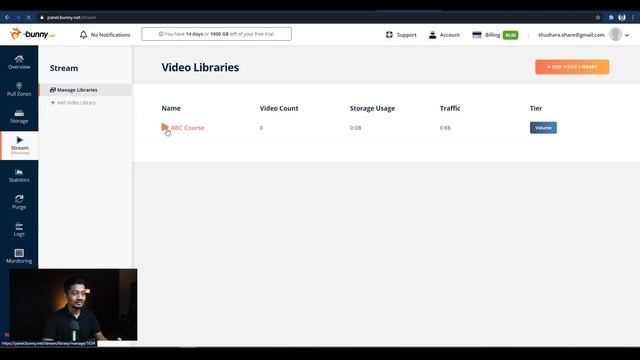Click the browser forward arrow
Screen dimensions: 640x360
click(x=18, y=18)
